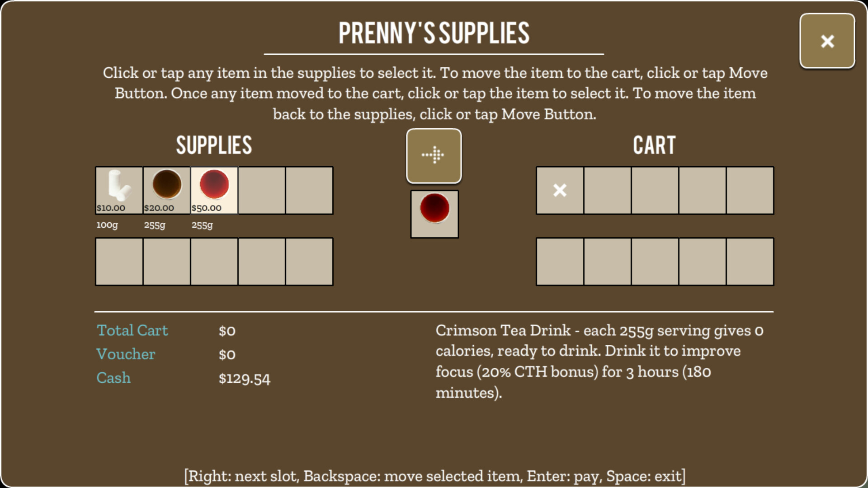This screenshot has width=868, height=488.
Task: Select the fourth empty supplies slot in top row
Action: 262,190
